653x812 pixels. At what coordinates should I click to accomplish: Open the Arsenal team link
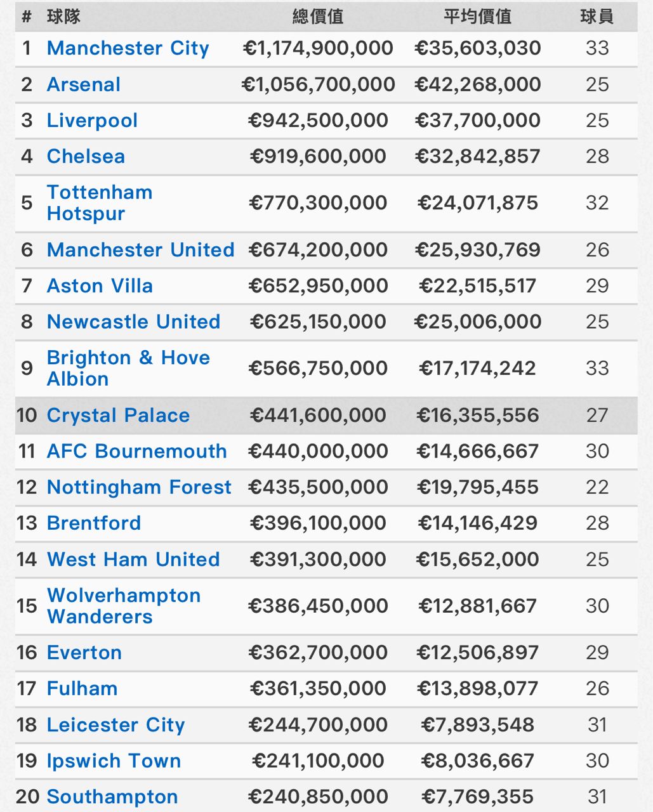(84, 84)
